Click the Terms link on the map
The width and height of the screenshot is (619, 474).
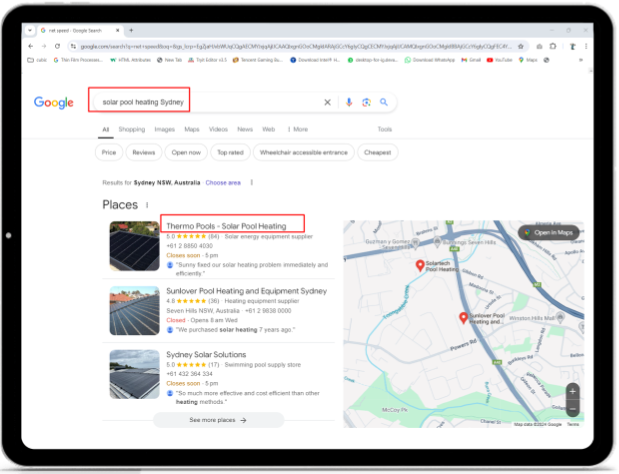pos(573,425)
